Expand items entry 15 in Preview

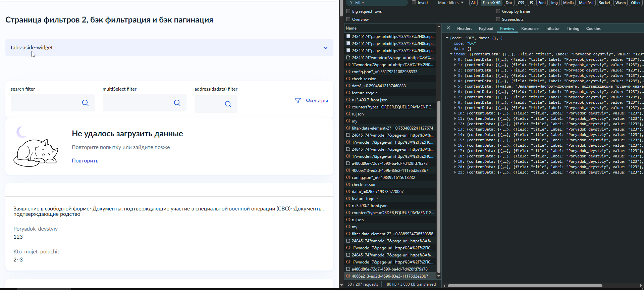(455, 140)
